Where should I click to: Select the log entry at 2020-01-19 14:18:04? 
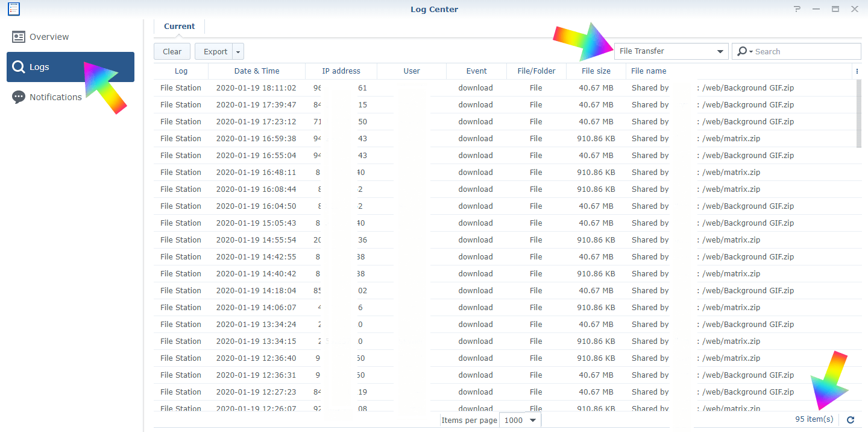click(x=505, y=291)
